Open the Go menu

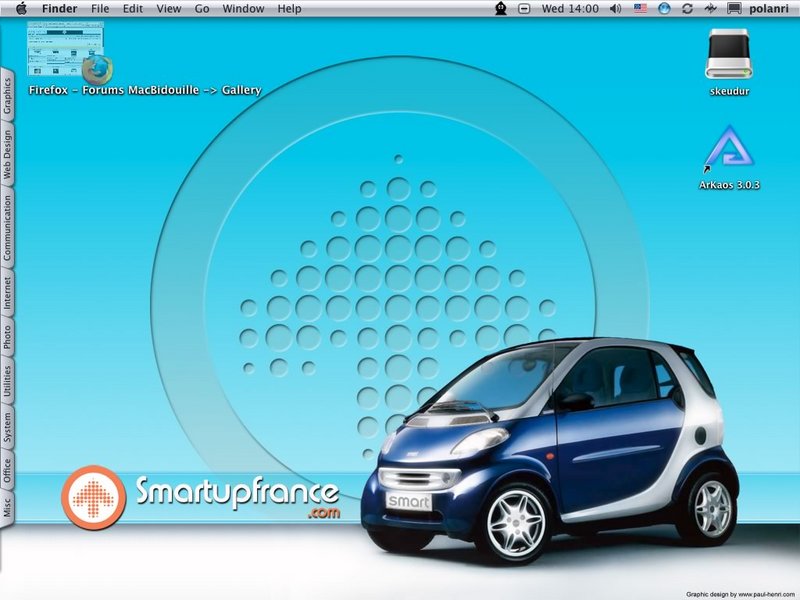(202, 9)
